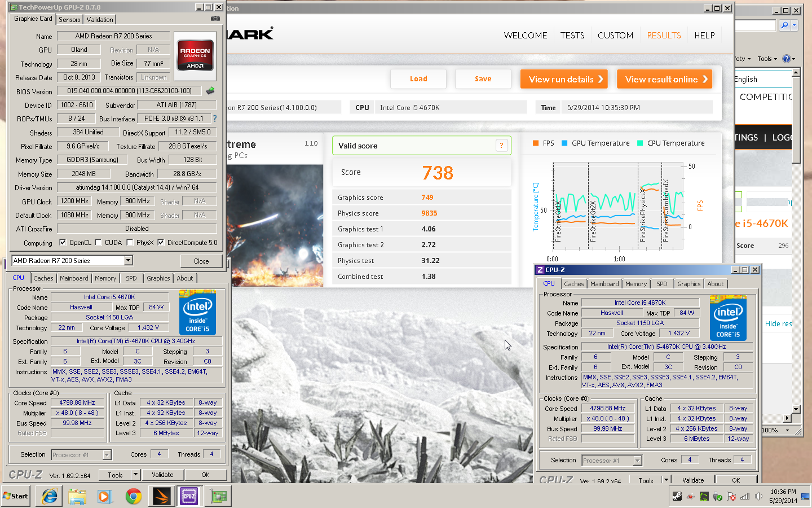Screen dimensions: 812x508
Task: Open Windows Explorer folder icon in taskbar
Action: (x=77, y=496)
